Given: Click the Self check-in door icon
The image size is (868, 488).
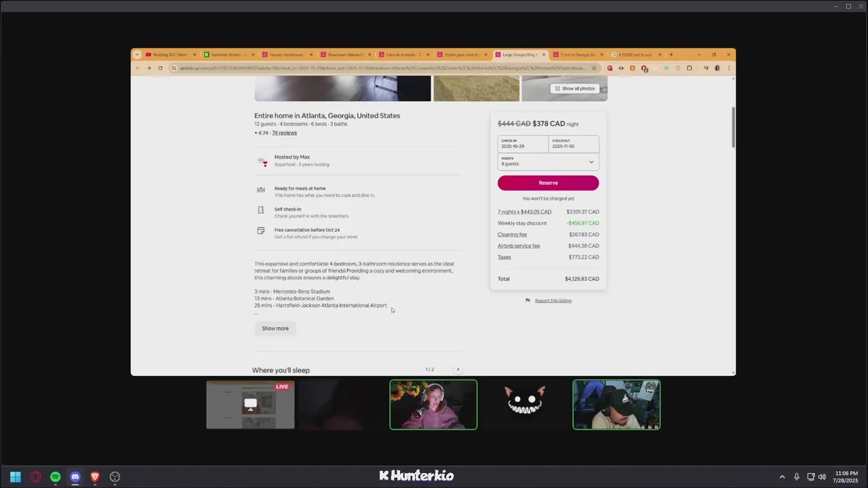Looking at the screenshot, I should (x=260, y=210).
